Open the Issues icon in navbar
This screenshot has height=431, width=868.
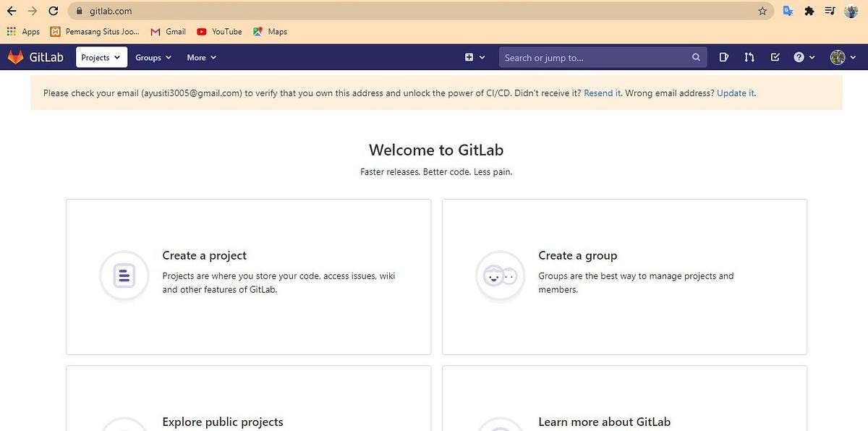click(724, 57)
